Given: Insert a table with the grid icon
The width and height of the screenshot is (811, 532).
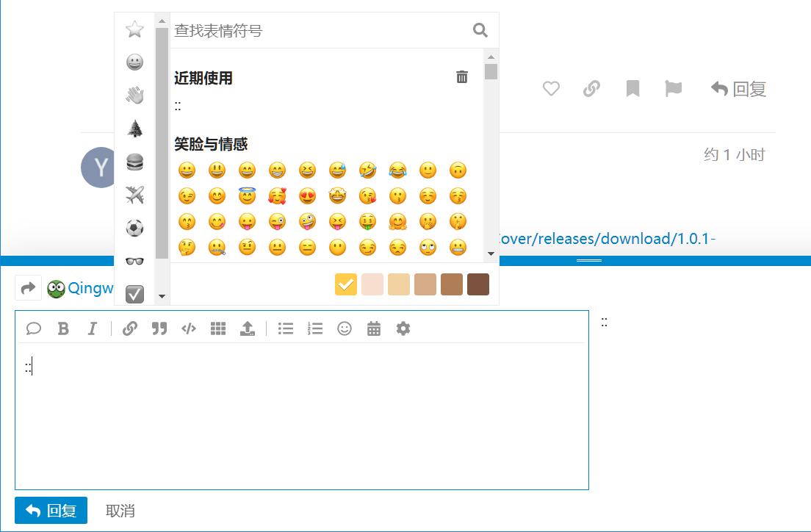Looking at the screenshot, I should click(218, 328).
